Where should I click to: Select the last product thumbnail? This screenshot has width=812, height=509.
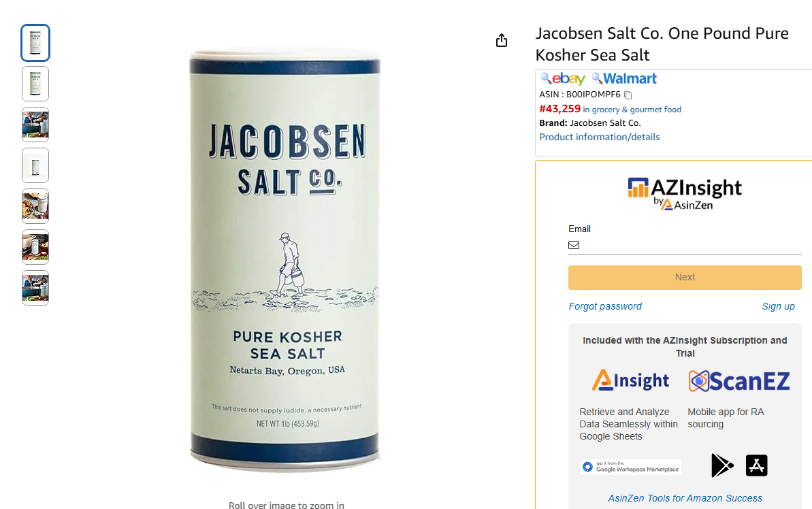tap(35, 288)
